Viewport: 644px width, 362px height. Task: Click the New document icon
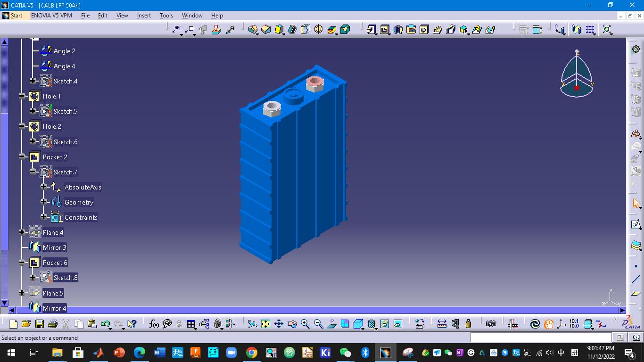13,324
